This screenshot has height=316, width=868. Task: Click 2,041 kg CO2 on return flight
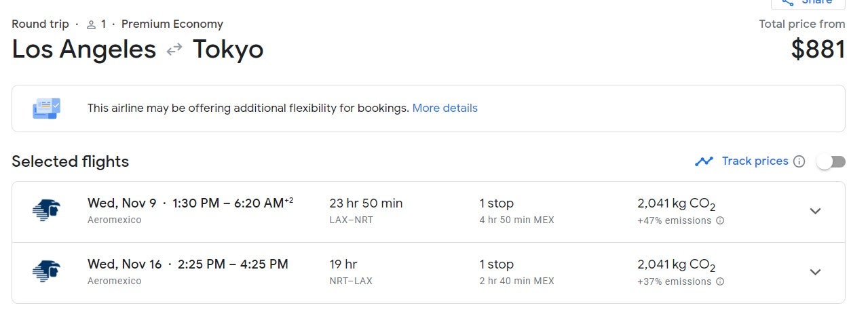coord(676,265)
